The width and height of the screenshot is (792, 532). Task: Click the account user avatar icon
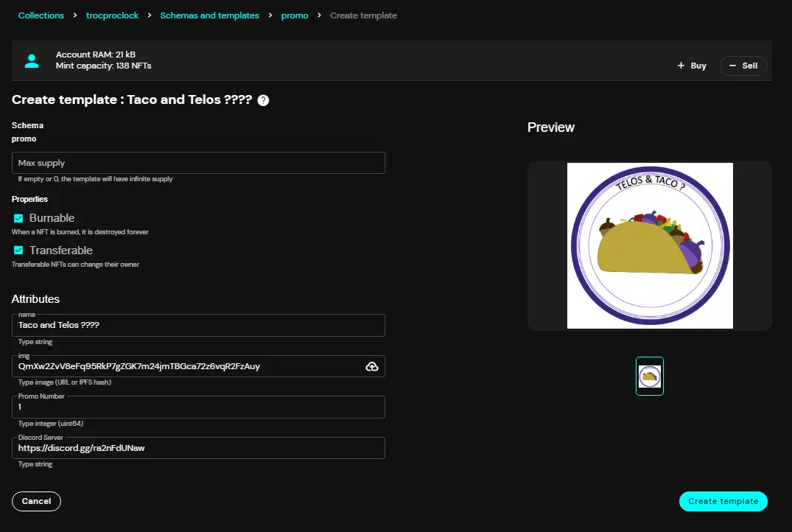(x=32, y=60)
